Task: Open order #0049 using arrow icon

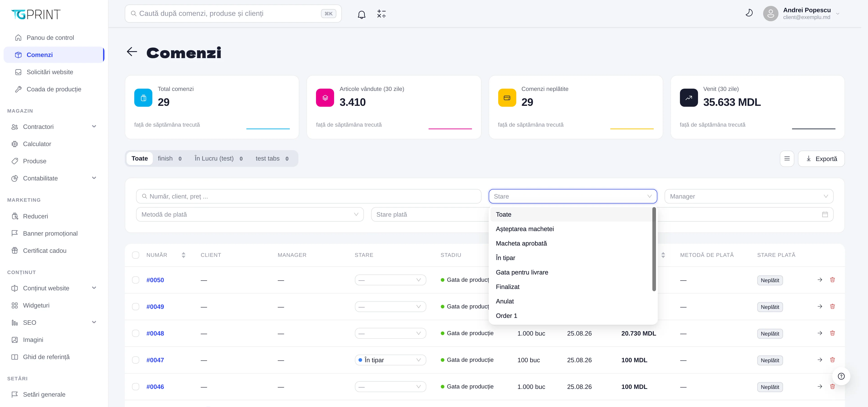Action: pos(820,307)
